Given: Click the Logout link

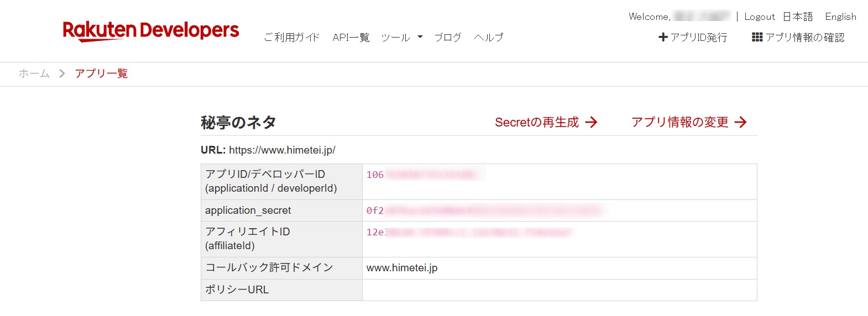Looking at the screenshot, I should click(759, 17).
